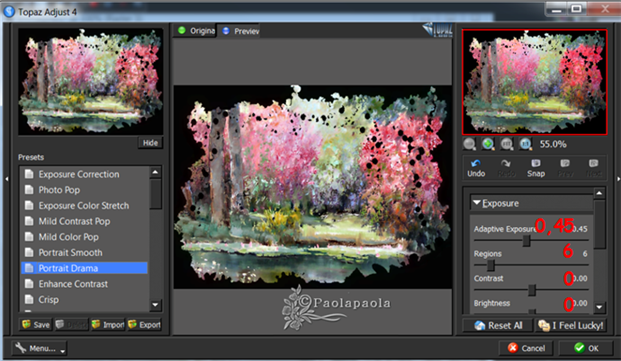Click the Adaptive Exposure value 0.45

pyautogui.click(x=581, y=229)
